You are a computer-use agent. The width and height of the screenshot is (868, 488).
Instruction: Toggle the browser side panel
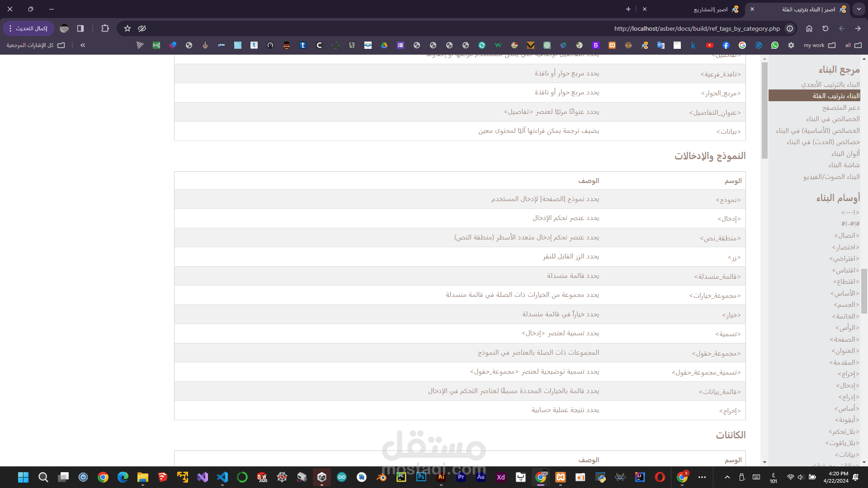[80, 28]
